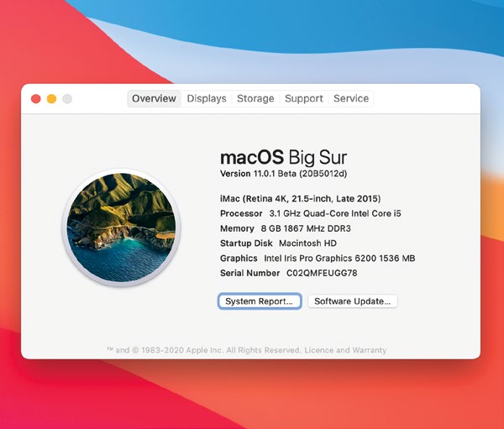The image size is (504, 429).
Task: Click the Serial Number label
Action: click(249, 273)
